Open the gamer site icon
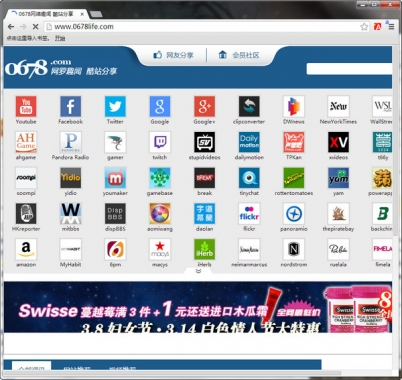The image size is (402, 380). pyautogui.click(x=115, y=142)
